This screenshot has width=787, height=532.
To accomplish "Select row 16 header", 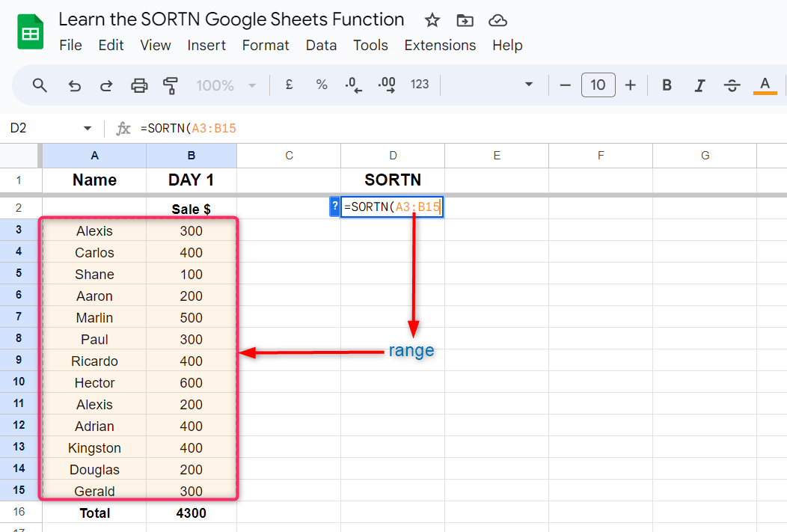I will (x=19, y=512).
